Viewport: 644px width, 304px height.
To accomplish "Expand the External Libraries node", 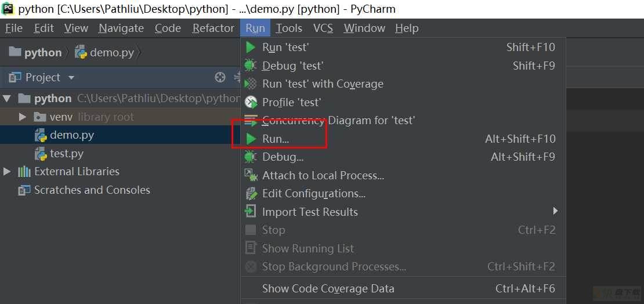I will (x=6, y=172).
